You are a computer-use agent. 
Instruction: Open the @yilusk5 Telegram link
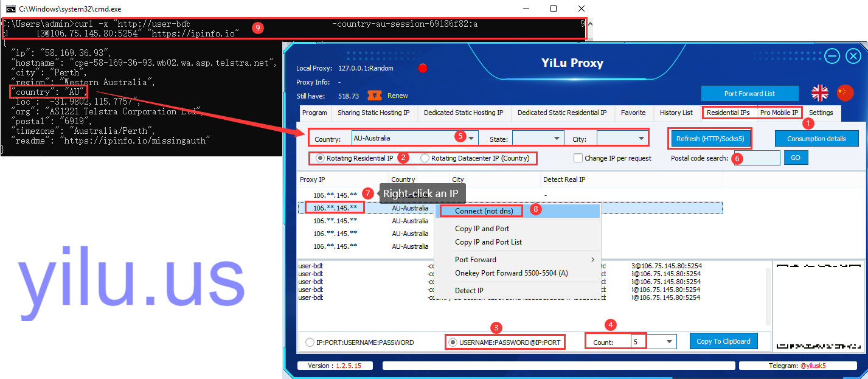point(813,366)
